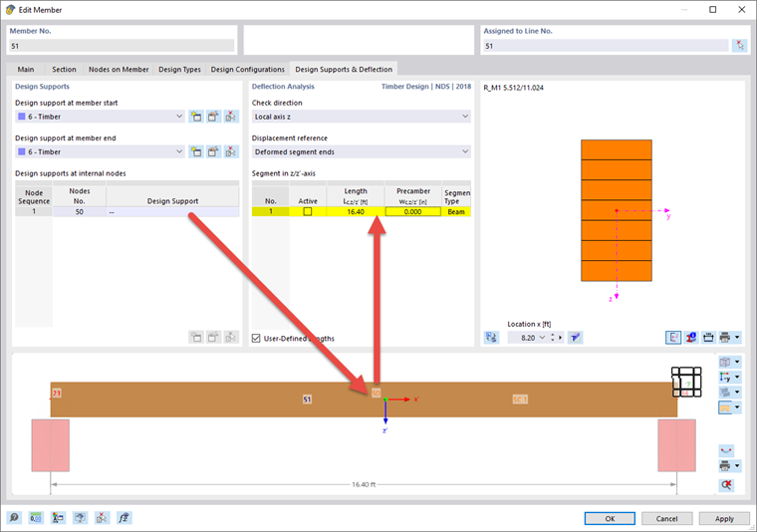Expand Check direction Local axis z dropdown

point(362,117)
